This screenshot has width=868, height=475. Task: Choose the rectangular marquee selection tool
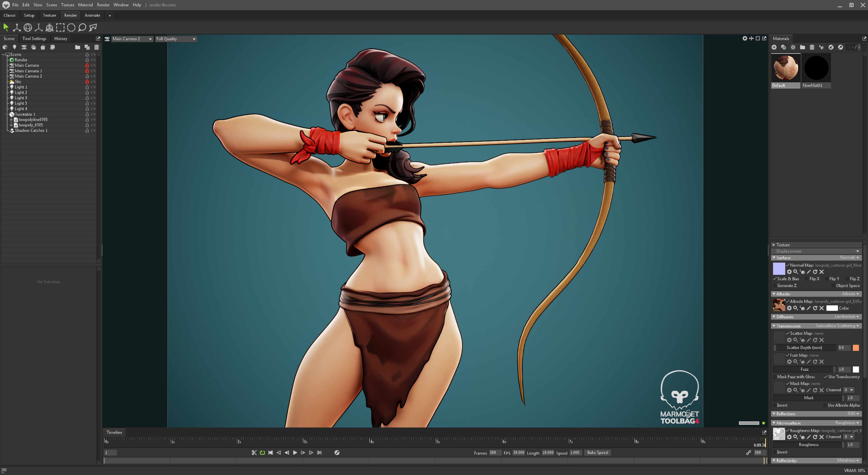(60, 27)
